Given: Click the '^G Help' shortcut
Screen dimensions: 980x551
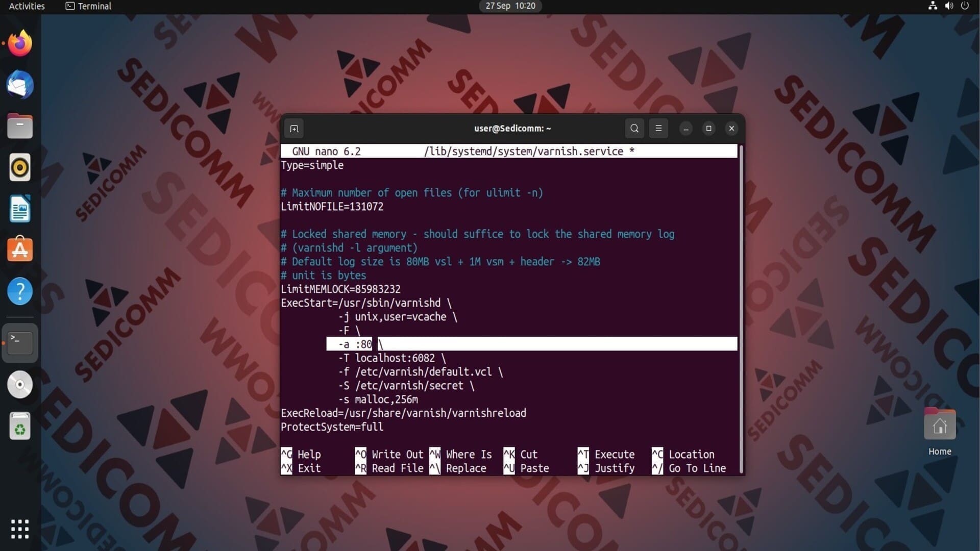Looking at the screenshot, I should click(301, 454).
